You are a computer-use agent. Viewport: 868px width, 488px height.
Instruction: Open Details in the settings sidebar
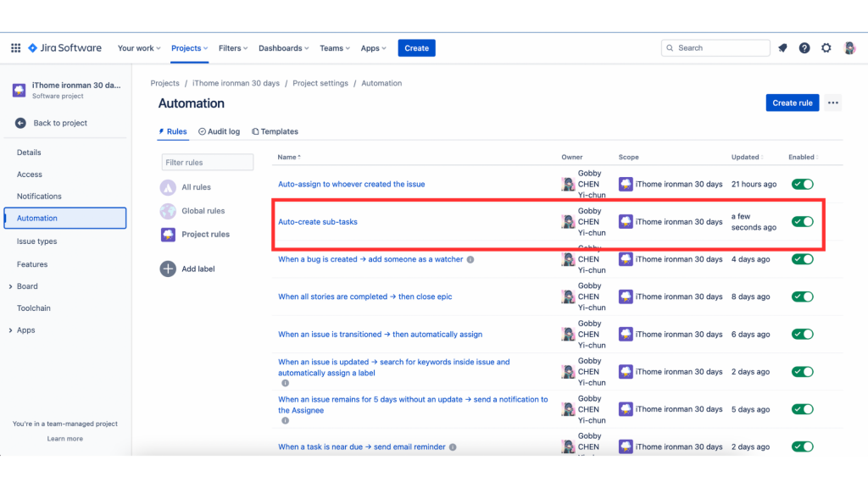click(x=29, y=152)
